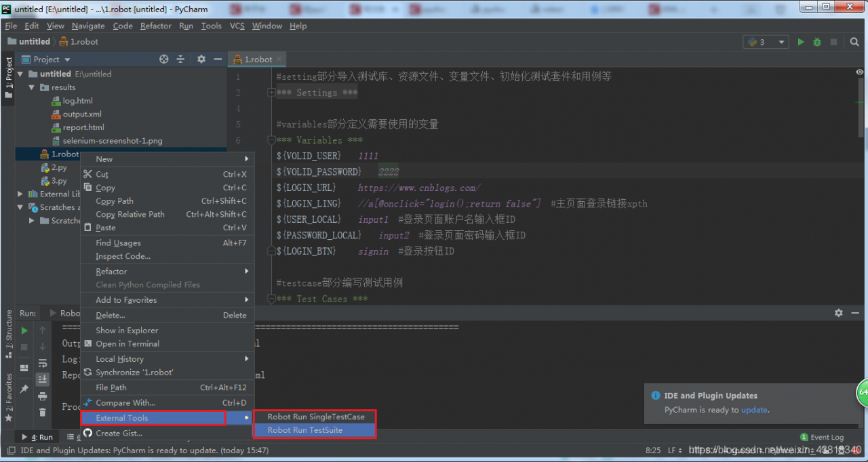Choose Cut from context menu

tap(167, 174)
